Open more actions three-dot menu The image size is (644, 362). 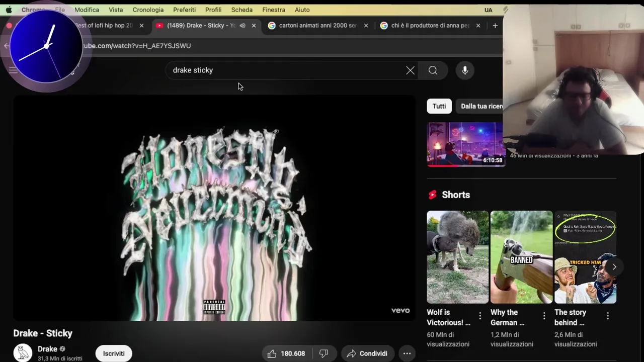tap(407, 353)
